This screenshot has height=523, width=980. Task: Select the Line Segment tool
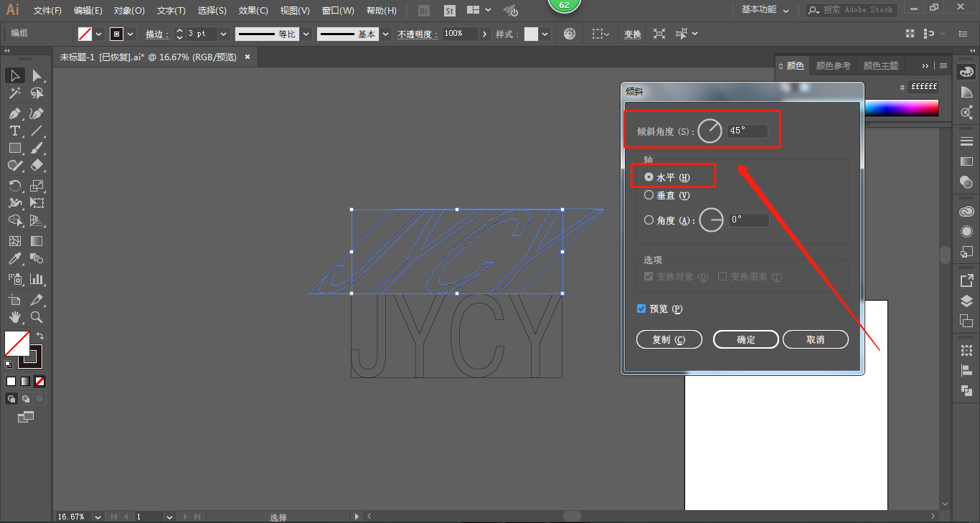[x=37, y=131]
